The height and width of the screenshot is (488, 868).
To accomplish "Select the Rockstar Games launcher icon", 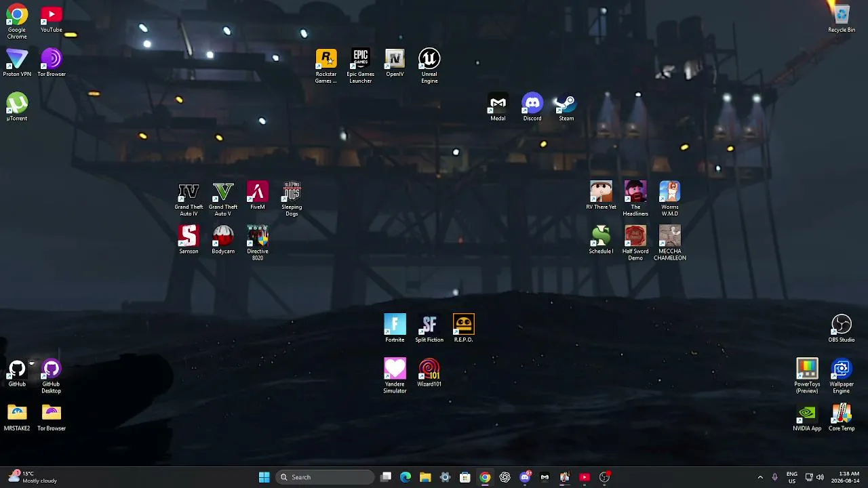I will [326, 66].
